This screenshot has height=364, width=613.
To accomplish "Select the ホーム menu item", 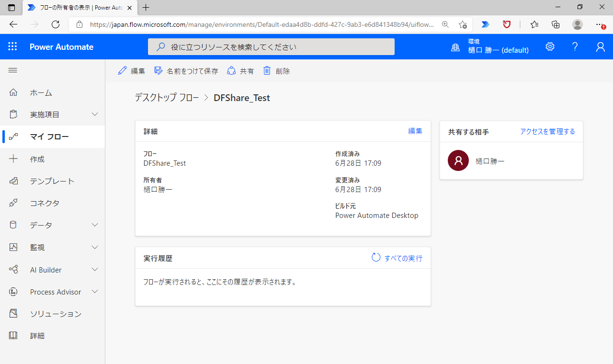I will pyautogui.click(x=53, y=92).
